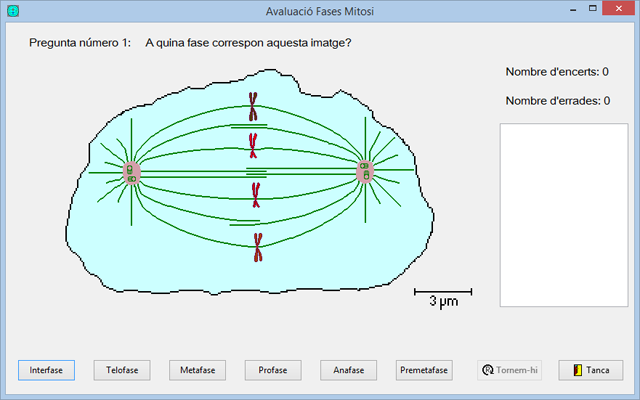
Task: Answer with the Interfase button
Action: (46, 370)
